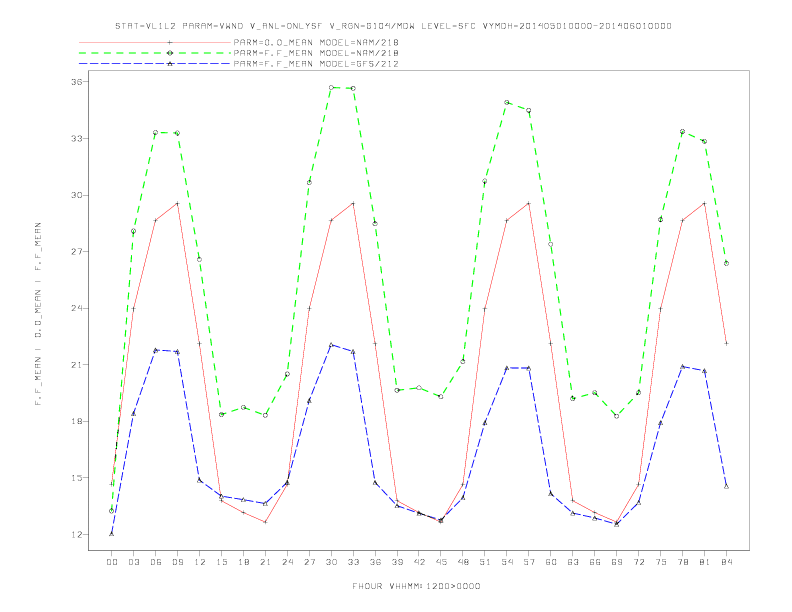Click x-axis forecast hour label 75
The height and width of the screenshot is (612, 792).
(661, 562)
